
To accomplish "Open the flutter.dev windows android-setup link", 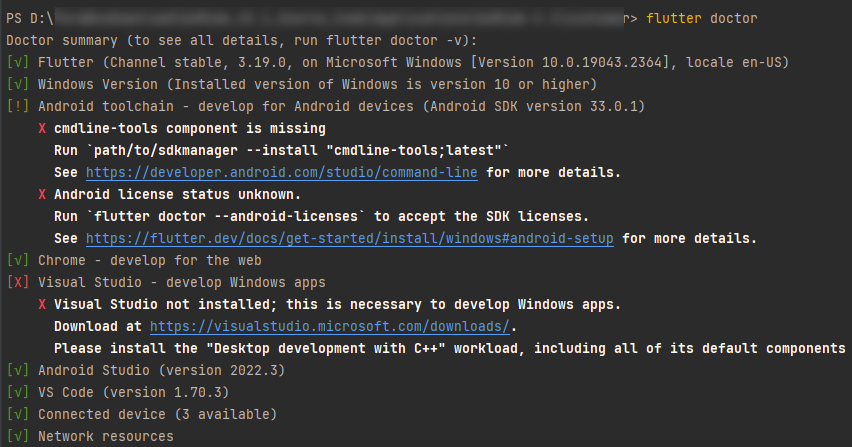I will [x=349, y=238].
